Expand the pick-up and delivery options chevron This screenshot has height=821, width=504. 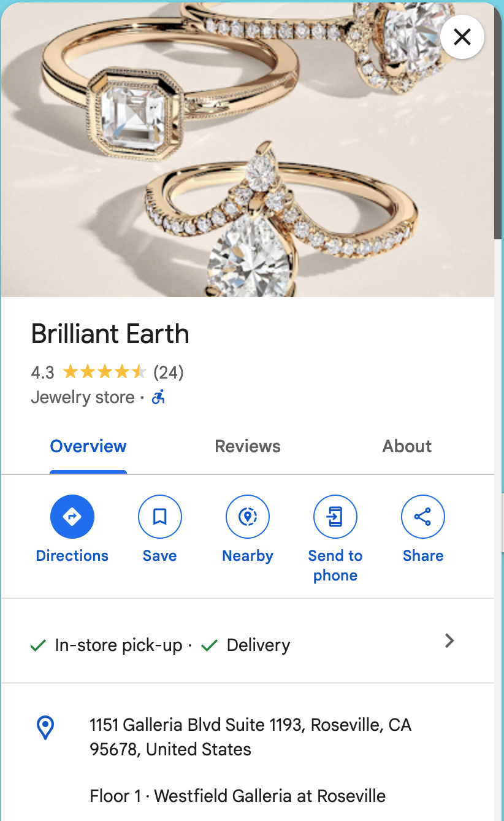[449, 641]
